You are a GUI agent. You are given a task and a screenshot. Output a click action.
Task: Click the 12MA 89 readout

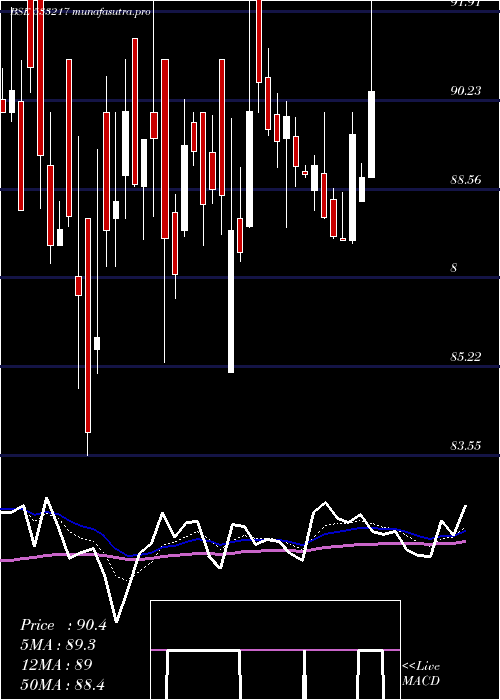pyautogui.click(x=56, y=665)
